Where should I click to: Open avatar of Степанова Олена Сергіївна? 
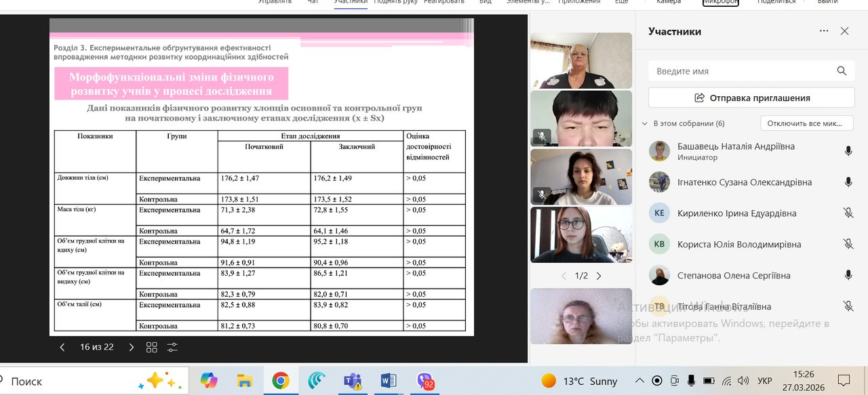[x=659, y=276]
